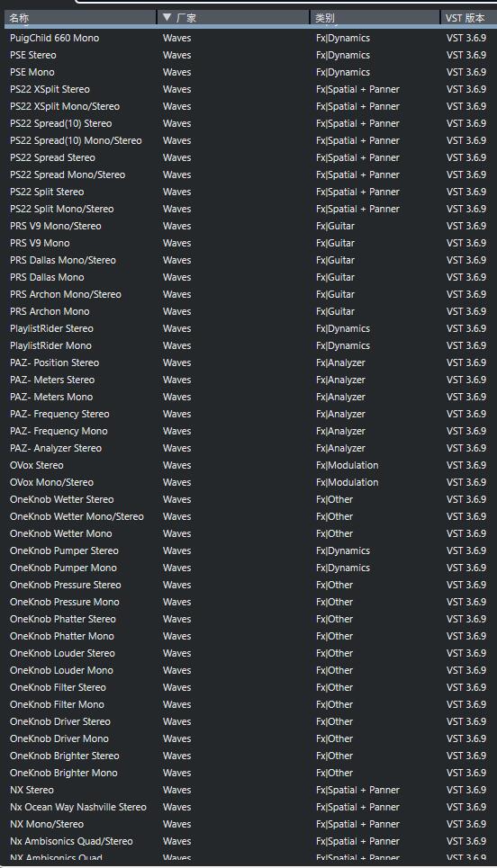This screenshot has height=868, width=497.
Task: Select OneKnob Brighter Stereo entry
Action: point(248,756)
